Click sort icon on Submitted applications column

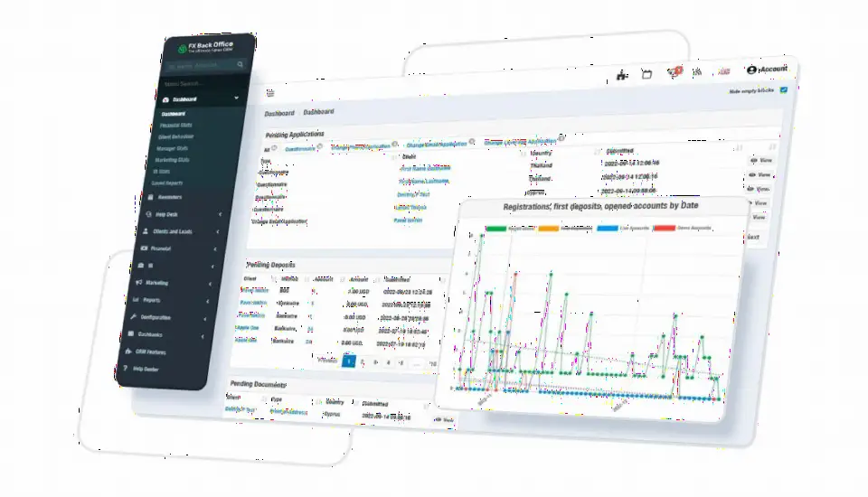[739, 148]
